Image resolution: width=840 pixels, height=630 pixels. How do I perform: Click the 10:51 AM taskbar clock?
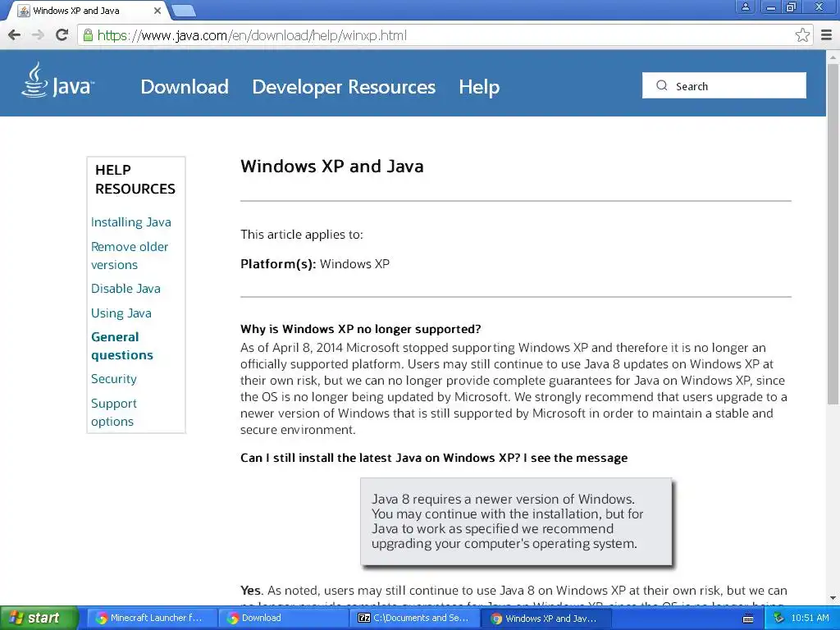(x=810, y=619)
